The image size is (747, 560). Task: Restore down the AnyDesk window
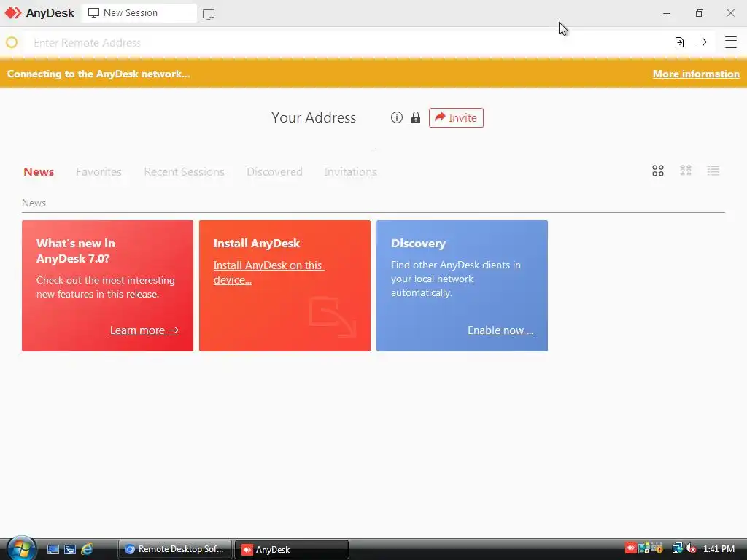click(700, 13)
